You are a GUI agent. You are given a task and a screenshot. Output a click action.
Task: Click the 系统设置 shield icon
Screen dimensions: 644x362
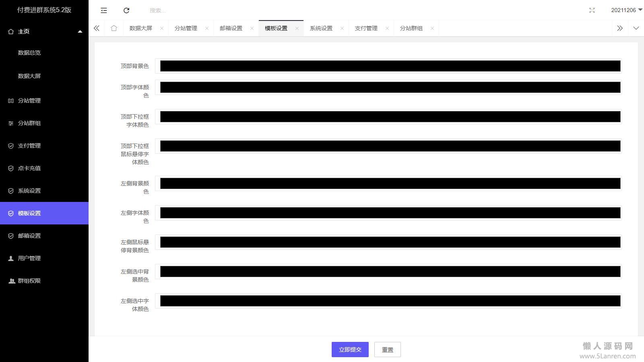[x=11, y=191]
